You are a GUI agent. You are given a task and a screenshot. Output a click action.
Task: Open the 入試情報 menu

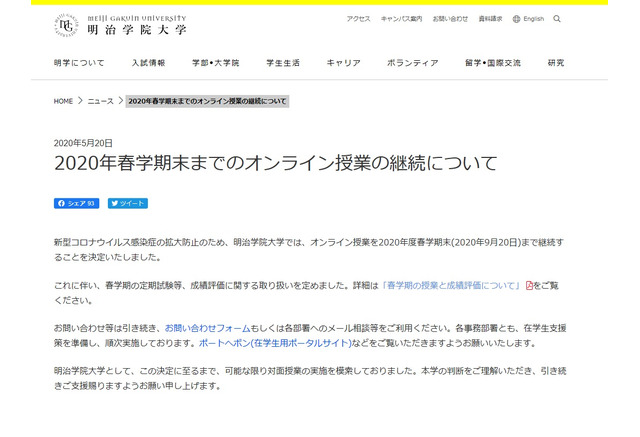pos(148,63)
